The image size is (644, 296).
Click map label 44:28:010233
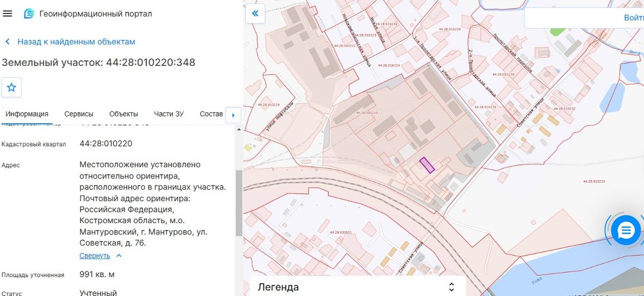594,182
